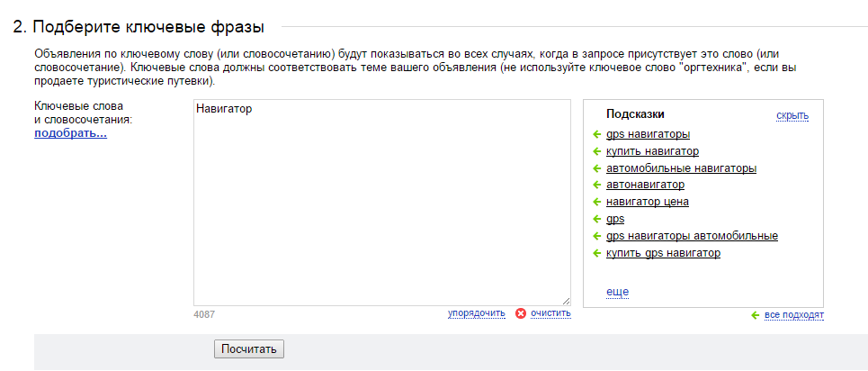Click green arrow beside the 'gps' hint

click(x=596, y=219)
